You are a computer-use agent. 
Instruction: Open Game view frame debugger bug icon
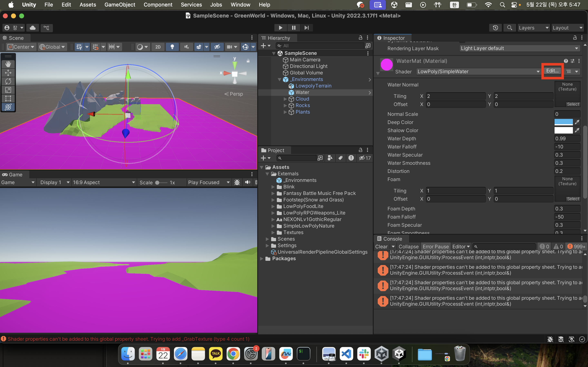(237, 182)
